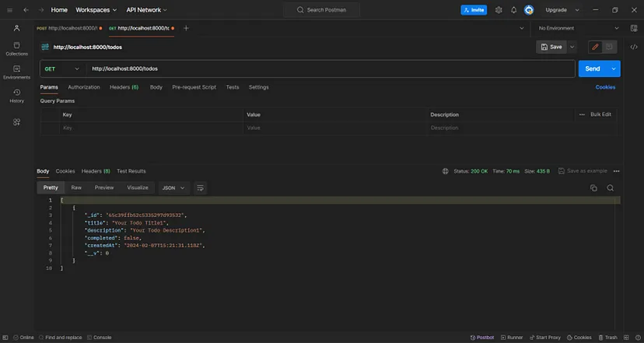This screenshot has height=343, width=644.
Task: Open the request Body tab
Action: coord(156,87)
